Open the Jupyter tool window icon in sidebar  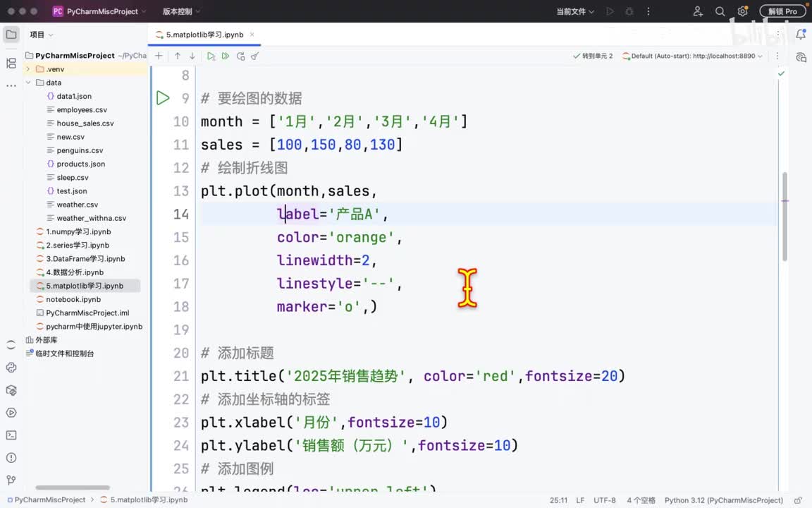(x=11, y=345)
